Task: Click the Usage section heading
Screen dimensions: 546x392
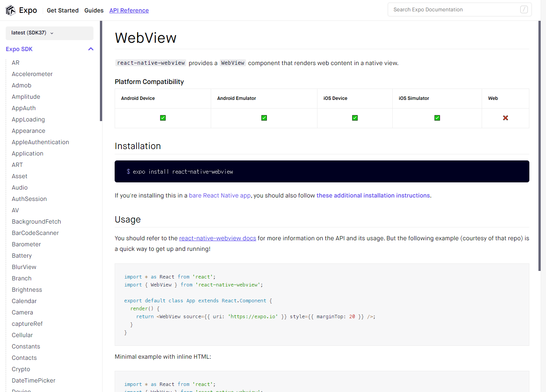Action: click(x=128, y=219)
